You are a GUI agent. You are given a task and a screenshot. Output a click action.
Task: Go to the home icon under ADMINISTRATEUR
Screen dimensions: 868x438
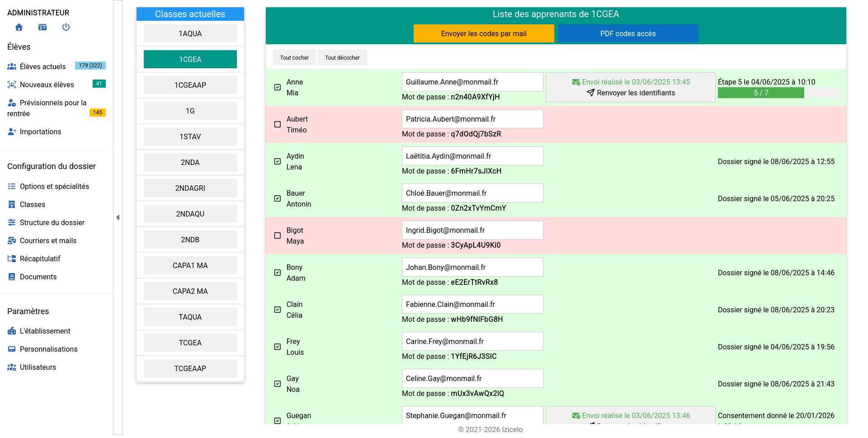19,28
